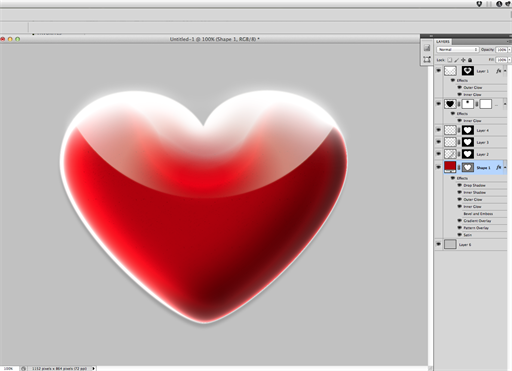The width and height of the screenshot is (512, 371).
Task: Disable Drop Shadow effect on Shape 1
Action: [459, 185]
